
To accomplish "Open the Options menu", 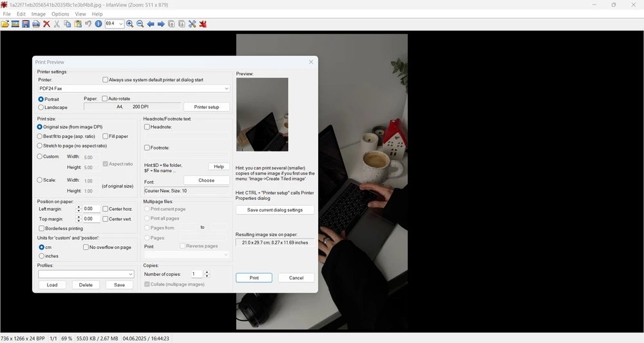I will [60, 14].
